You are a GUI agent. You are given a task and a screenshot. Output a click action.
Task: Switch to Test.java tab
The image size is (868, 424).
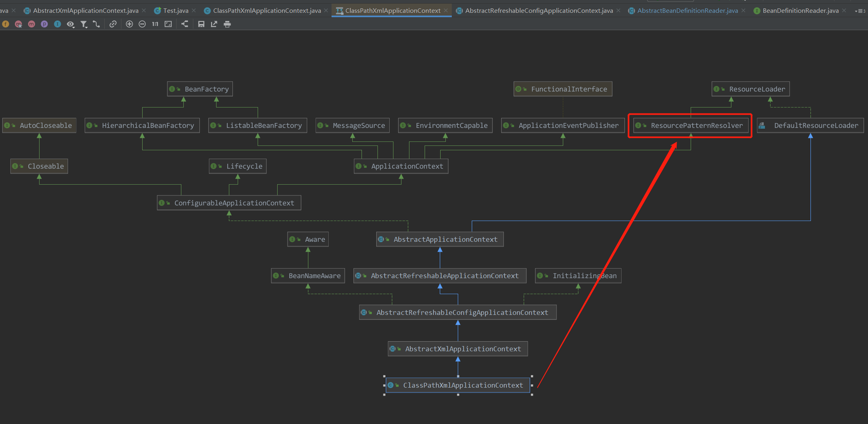click(x=176, y=10)
